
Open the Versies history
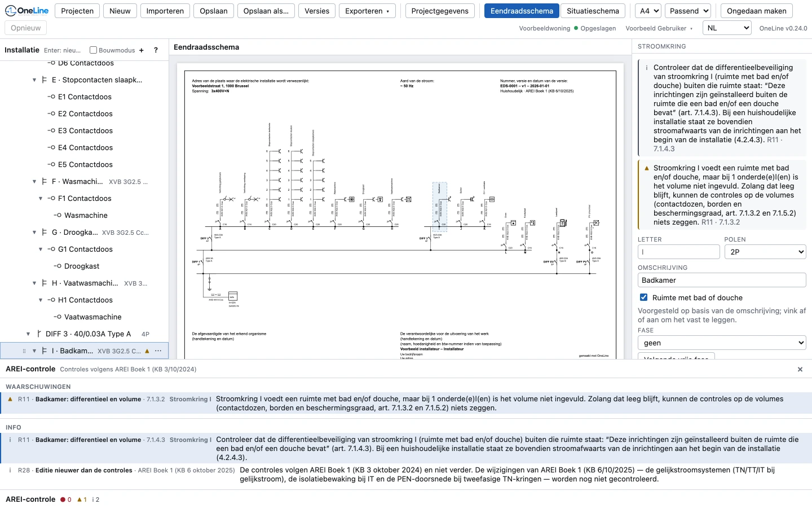[317, 11]
